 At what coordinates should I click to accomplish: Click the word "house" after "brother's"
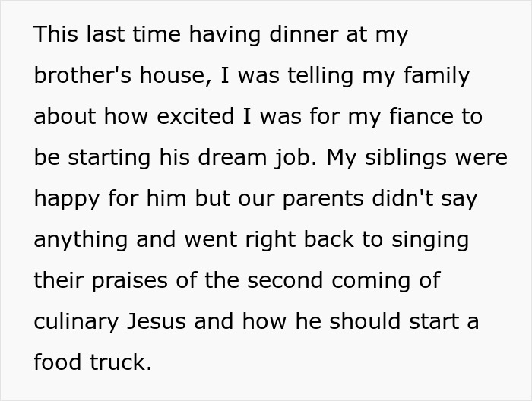170,76
